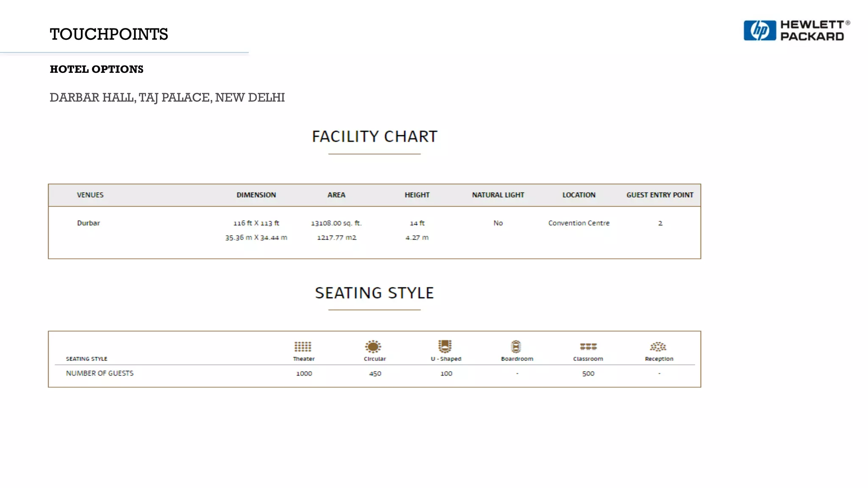Image resolution: width=868 pixels, height=488 pixels.
Task: Click guest entry point value '2'
Action: pyautogui.click(x=660, y=223)
